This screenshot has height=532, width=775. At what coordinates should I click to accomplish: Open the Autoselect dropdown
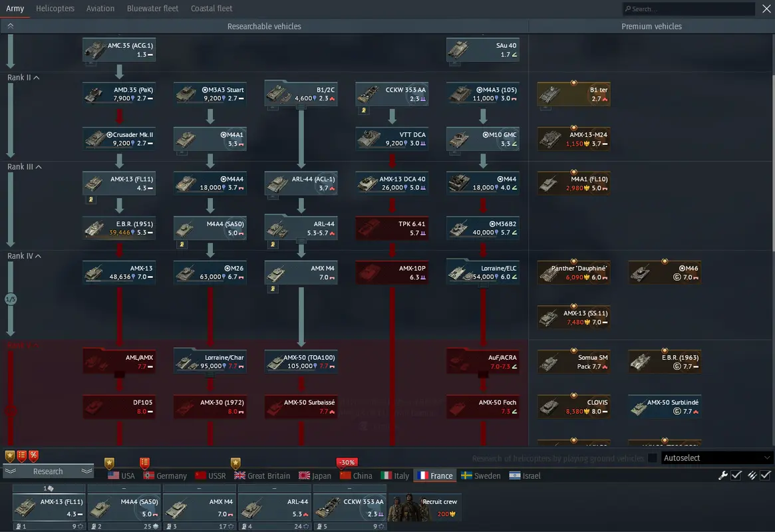click(717, 458)
